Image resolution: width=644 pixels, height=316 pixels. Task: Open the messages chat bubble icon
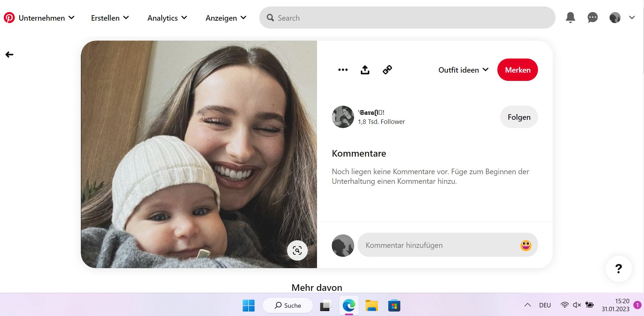(592, 18)
